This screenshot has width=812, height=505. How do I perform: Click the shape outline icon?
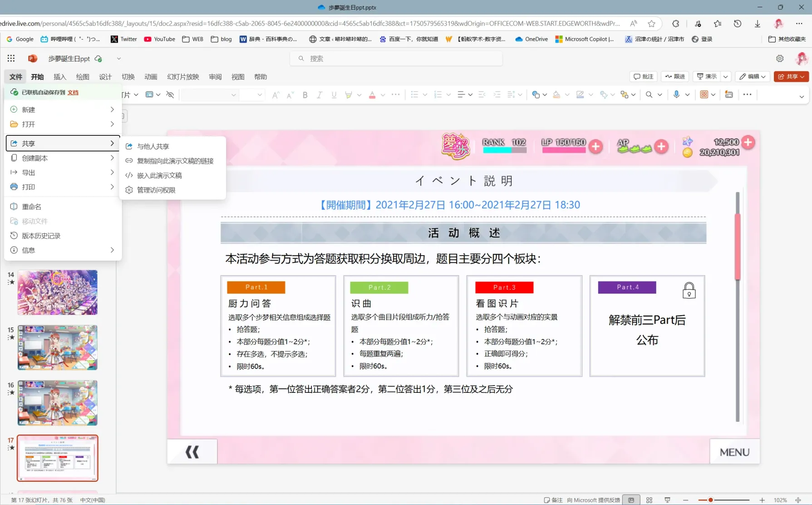click(x=580, y=94)
